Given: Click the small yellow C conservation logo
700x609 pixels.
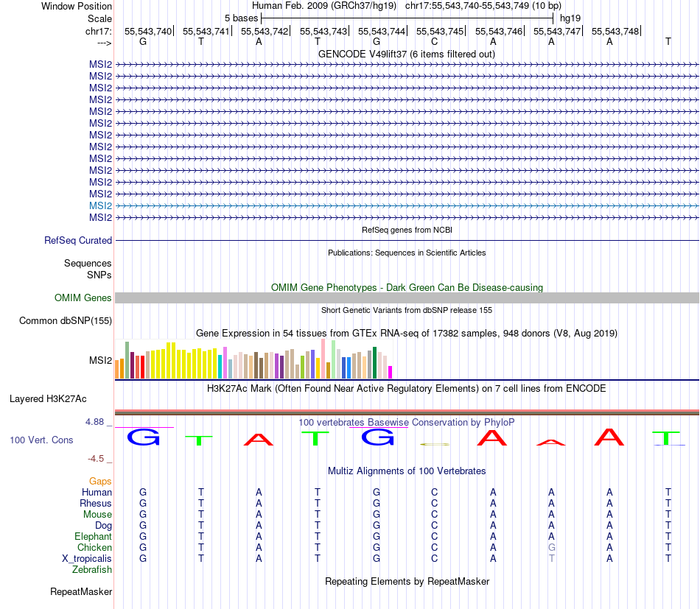Looking at the screenshot, I should click(x=435, y=444).
